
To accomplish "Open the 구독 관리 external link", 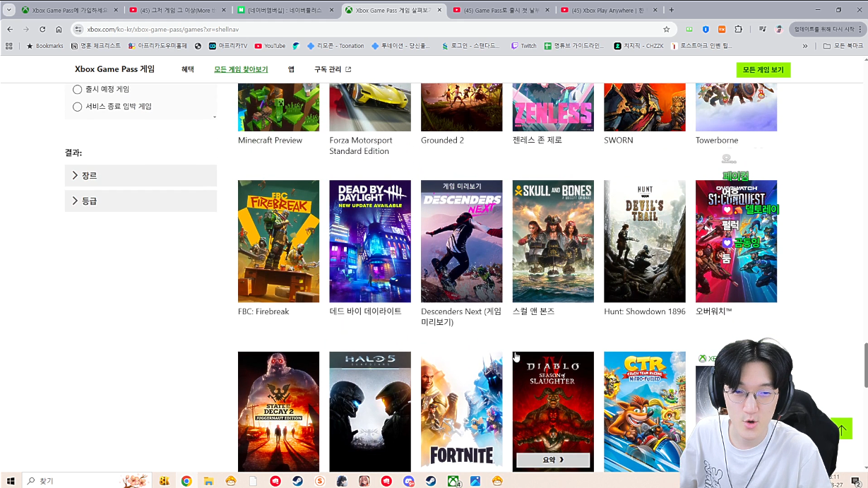I will tap(333, 69).
